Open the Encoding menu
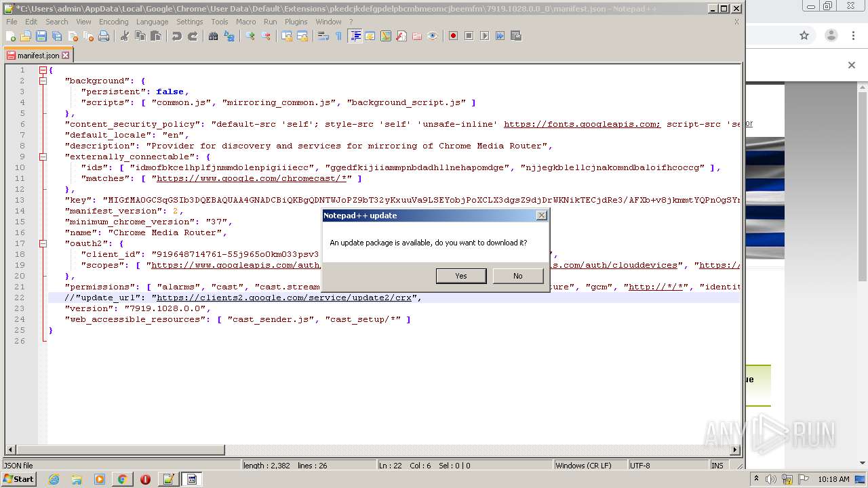Image resolution: width=868 pixels, height=488 pixels. coord(113,22)
